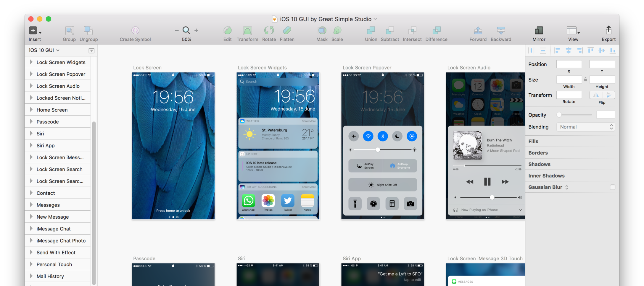Align layers to horizontal center
This screenshot has height=286, width=644.
[569, 51]
